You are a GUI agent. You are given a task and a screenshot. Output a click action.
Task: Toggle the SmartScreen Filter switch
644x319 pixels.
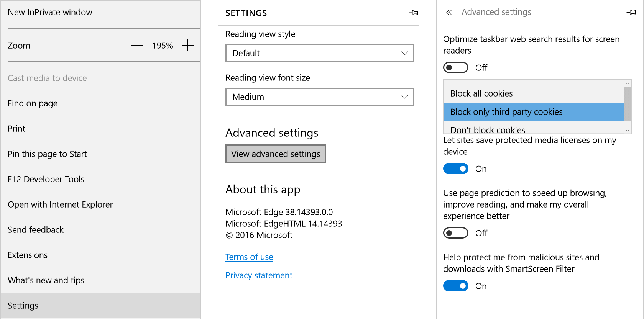456,286
